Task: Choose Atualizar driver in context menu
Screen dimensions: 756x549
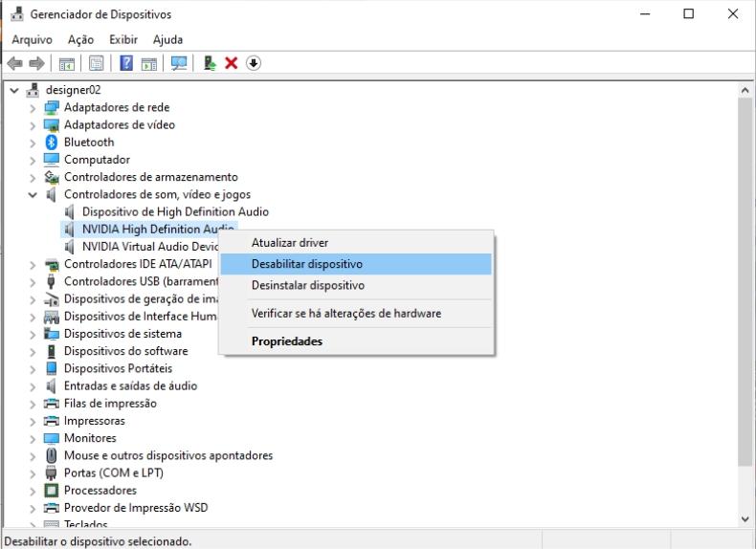Action: pyautogui.click(x=356, y=242)
